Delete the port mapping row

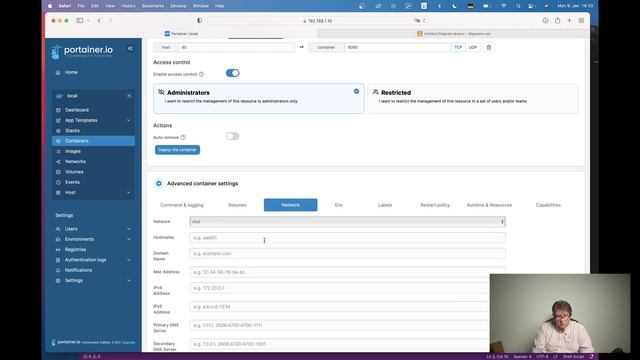[489, 47]
